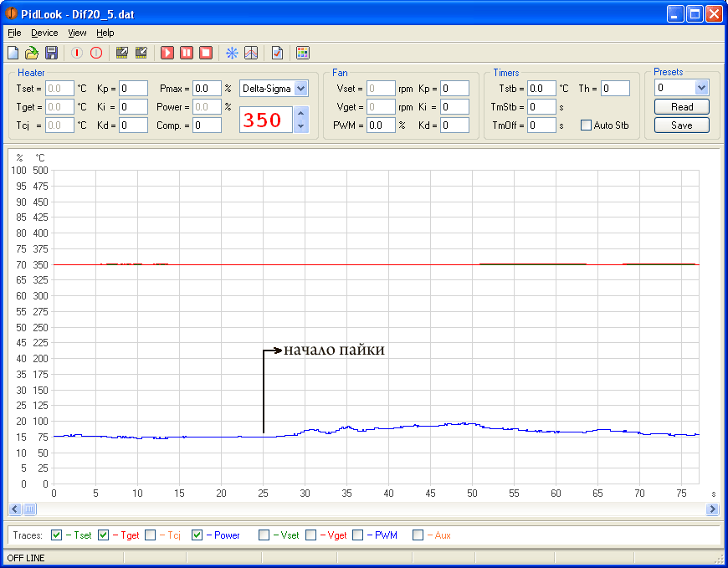Click the Tstb temperature input field
Viewport: 728px width, 568px height.
tap(541, 88)
